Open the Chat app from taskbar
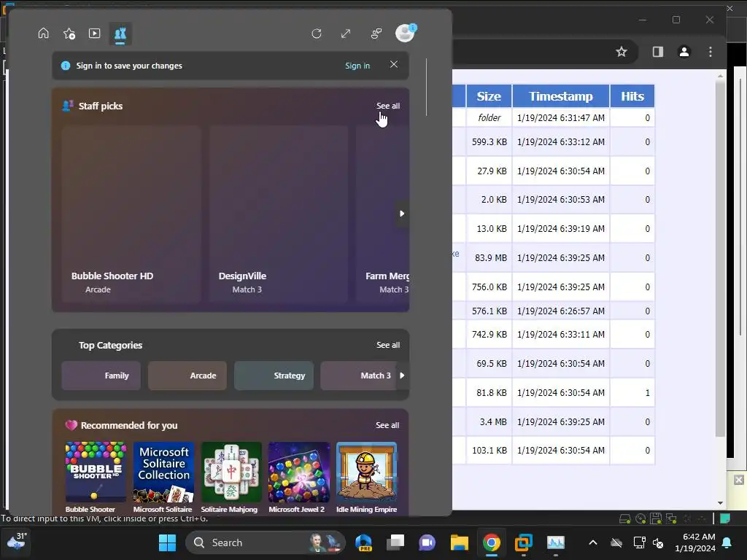The image size is (747, 560). (x=427, y=542)
